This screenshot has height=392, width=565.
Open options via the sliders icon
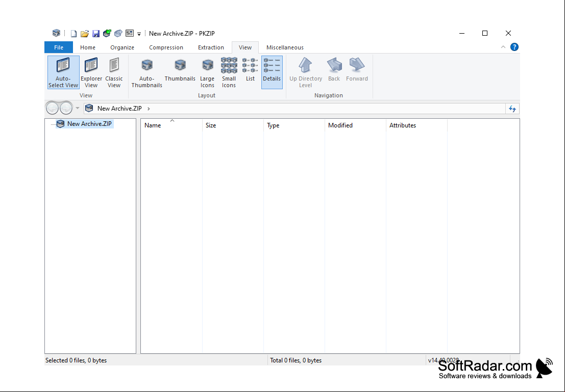129,34
